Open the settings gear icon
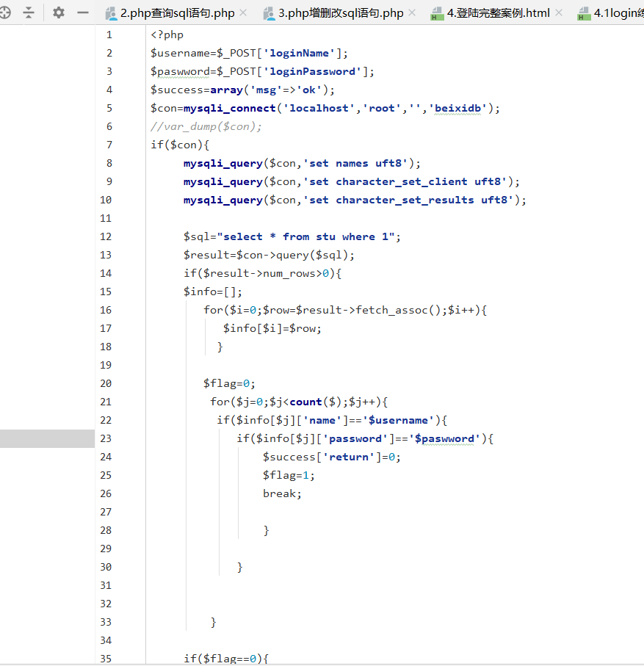This screenshot has height=666, width=644. click(59, 12)
